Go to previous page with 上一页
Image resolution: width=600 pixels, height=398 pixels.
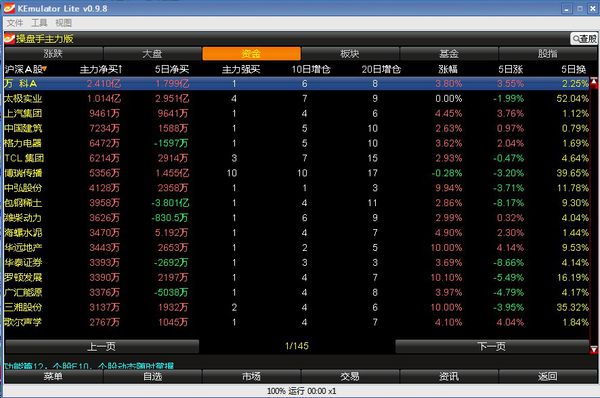tap(102, 346)
